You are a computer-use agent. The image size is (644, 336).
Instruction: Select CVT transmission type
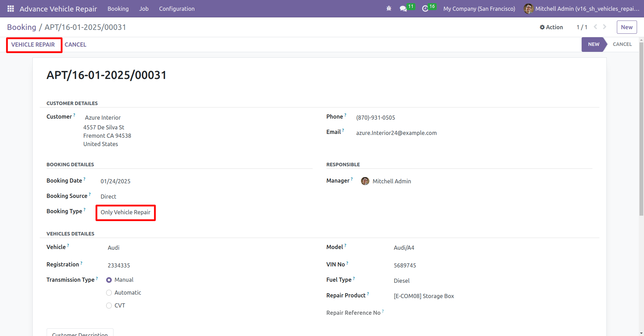pyautogui.click(x=109, y=306)
